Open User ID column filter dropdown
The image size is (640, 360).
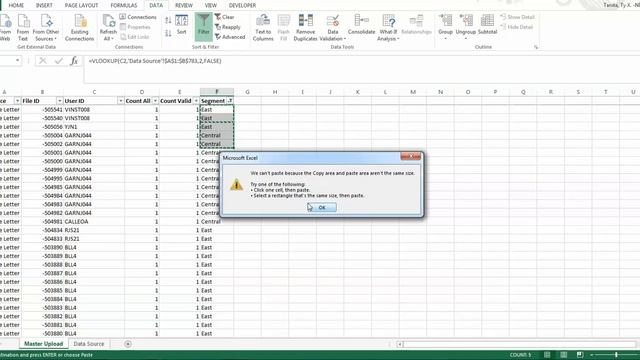[120, 101]
